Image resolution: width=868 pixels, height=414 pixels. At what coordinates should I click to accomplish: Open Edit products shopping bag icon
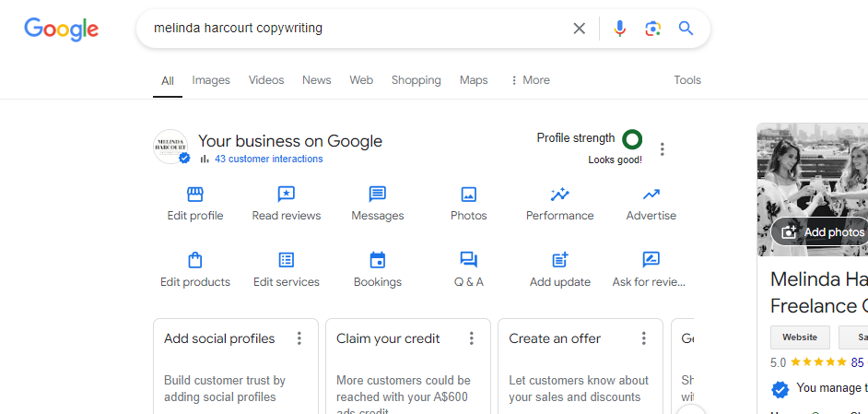[194, 260]
